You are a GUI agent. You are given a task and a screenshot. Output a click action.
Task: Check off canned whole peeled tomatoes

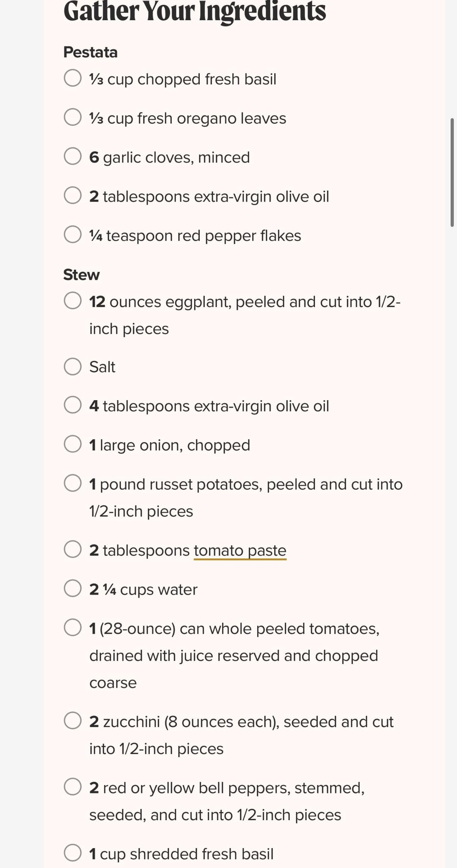pyautogui.click(x=73, y=627)
